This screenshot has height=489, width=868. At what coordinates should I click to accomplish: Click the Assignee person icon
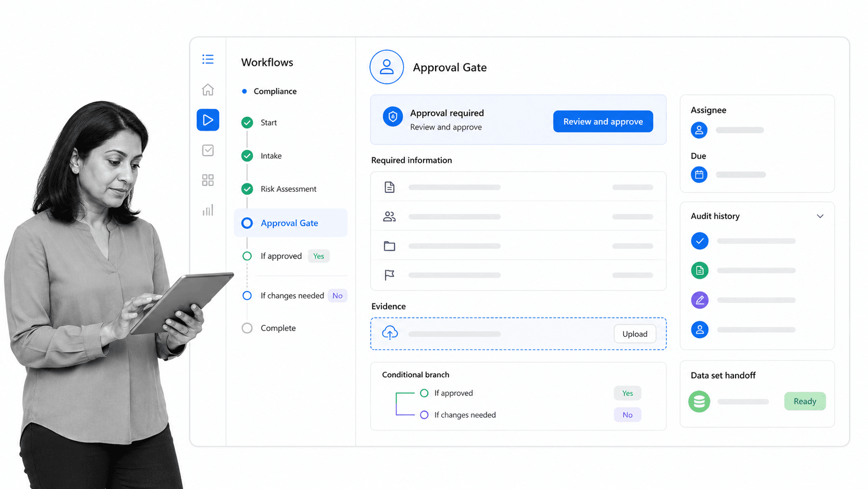pos(699,130)
